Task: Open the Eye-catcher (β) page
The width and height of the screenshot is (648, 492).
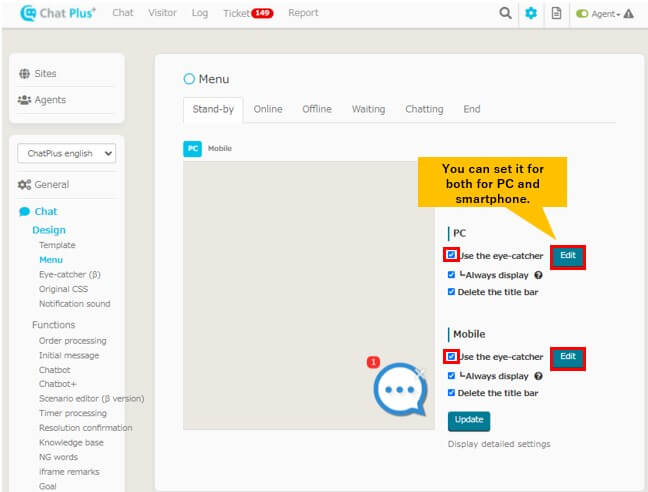Action: pyautogui.click(x=69, y=275)
